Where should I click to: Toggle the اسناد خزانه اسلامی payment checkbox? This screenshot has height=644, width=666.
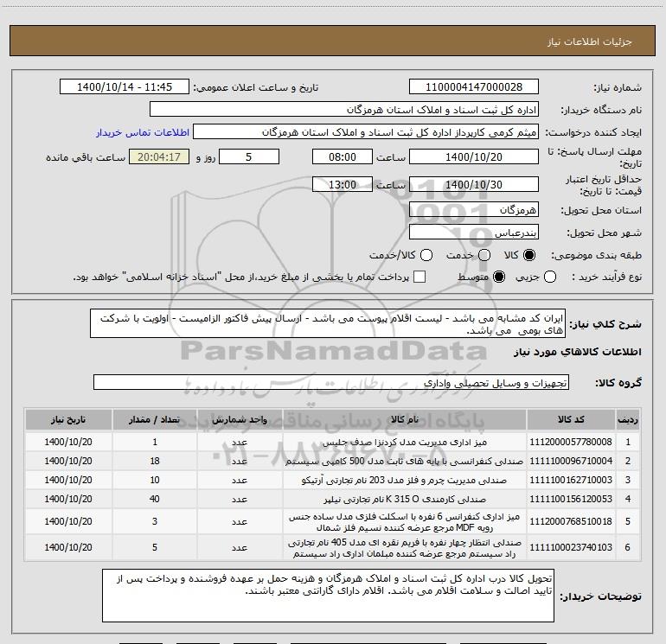coord(419,277)
